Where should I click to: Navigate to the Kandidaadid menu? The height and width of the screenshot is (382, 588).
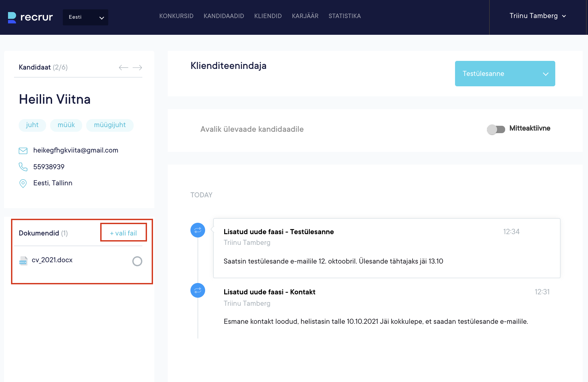(224, 16)
